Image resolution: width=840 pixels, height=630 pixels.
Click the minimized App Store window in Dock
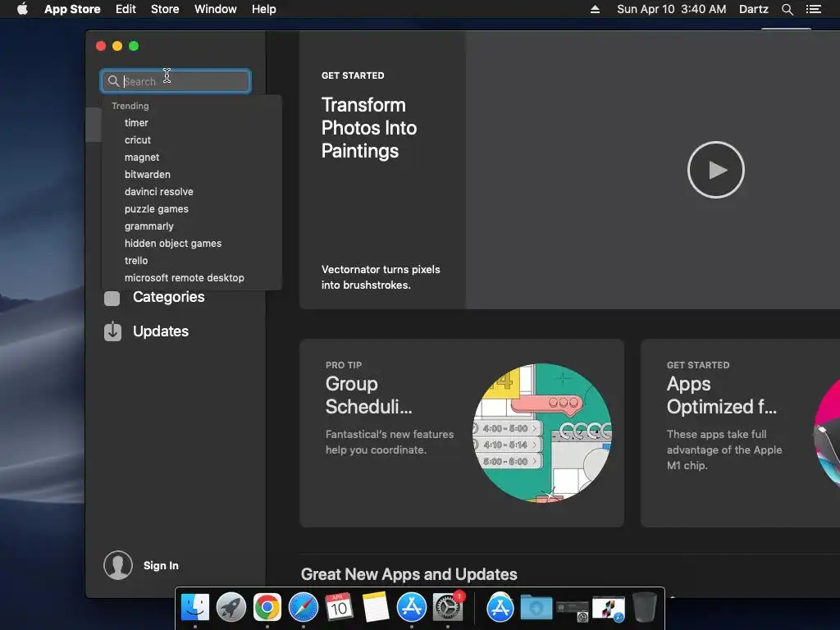coord(609,609)
